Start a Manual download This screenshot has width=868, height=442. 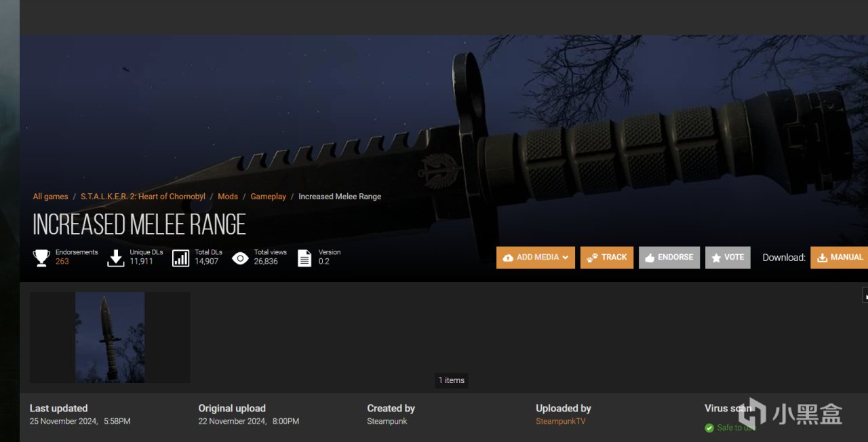pos(840,258)
